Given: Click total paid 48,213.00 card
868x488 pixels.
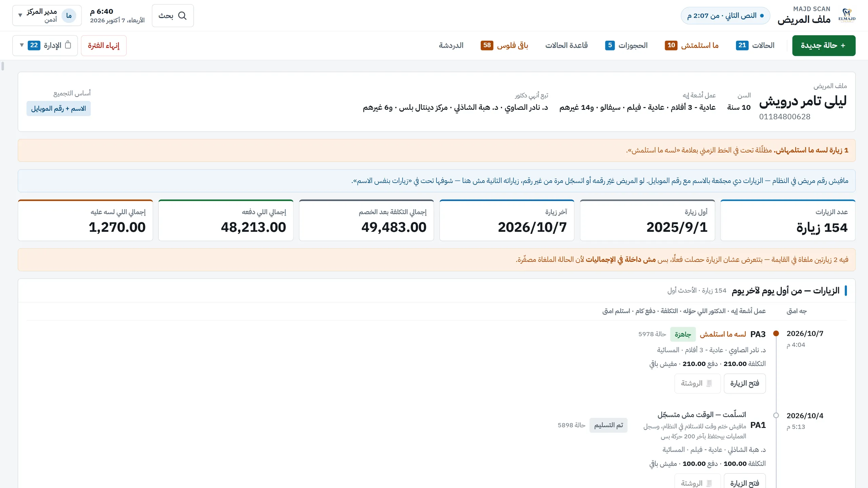Looking at the screenshot, I should pyautogui.click(x=226, y=220).
